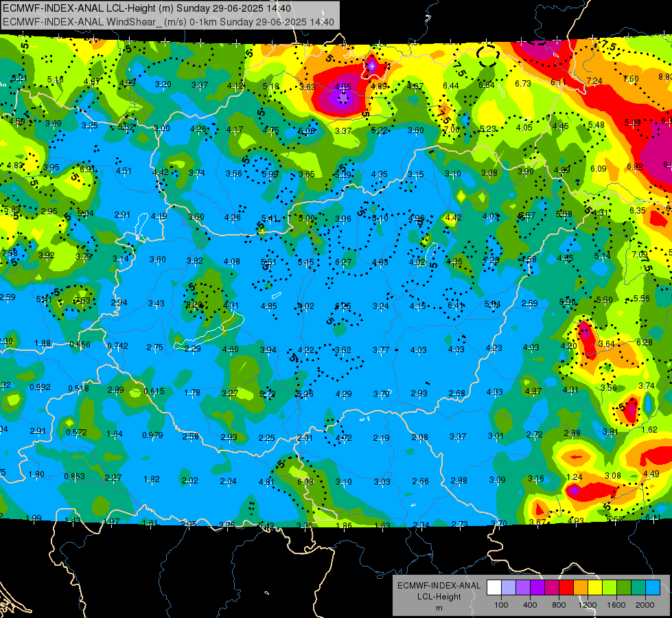Click the wind shear value '0.992'

[x=40, y=387]
